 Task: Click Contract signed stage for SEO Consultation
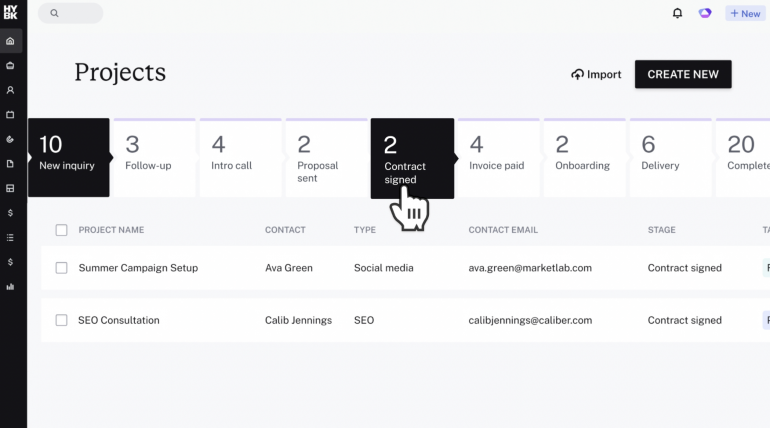[x=685, y=321]
